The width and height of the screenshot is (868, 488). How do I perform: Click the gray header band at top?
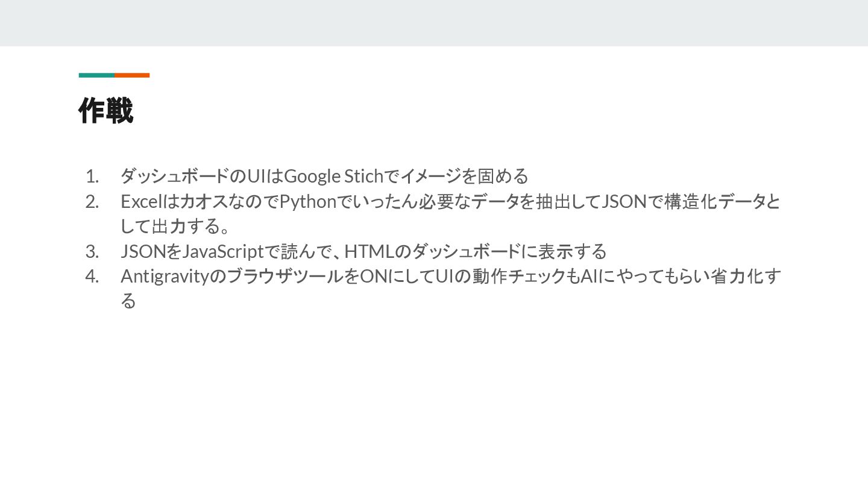coord(434,23)
